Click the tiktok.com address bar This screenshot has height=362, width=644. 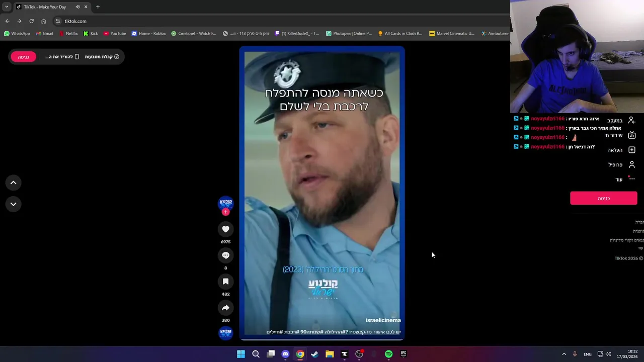coord(282,21)
